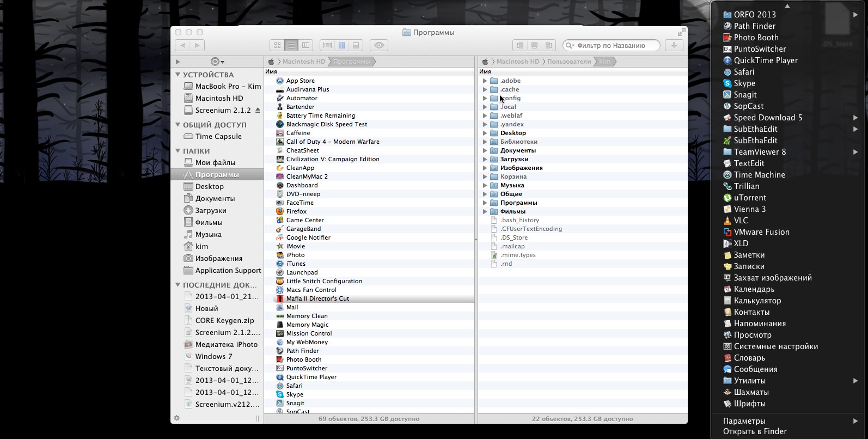Collapse the ПОСЛЕДНИЕ ДОК sidebar section

coord(178,285)
